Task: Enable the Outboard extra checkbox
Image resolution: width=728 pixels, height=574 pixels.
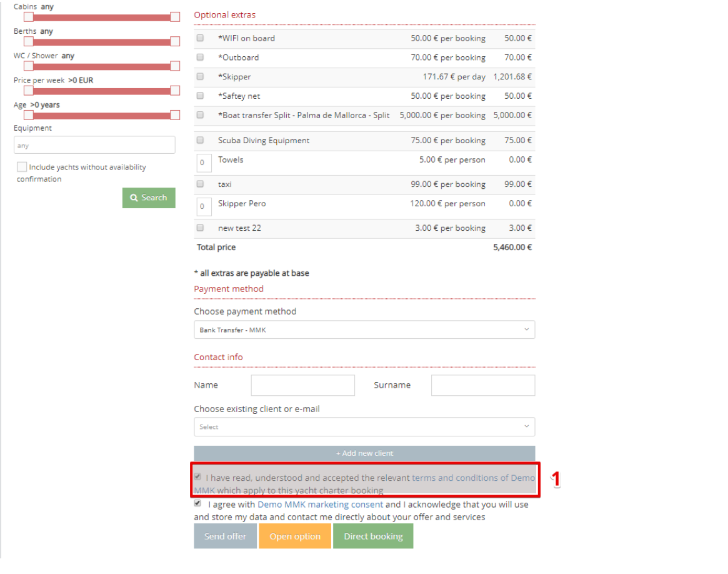Action: [x=200, y=57]
